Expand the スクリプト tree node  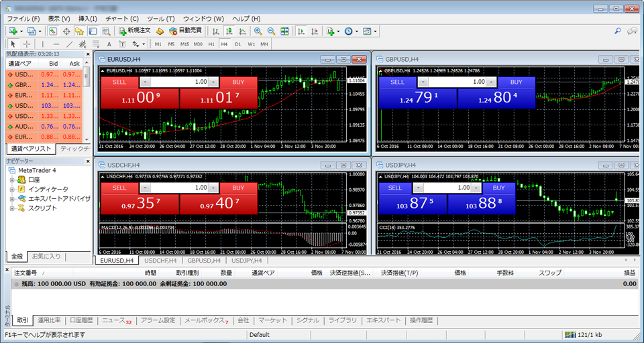[12, 208]
